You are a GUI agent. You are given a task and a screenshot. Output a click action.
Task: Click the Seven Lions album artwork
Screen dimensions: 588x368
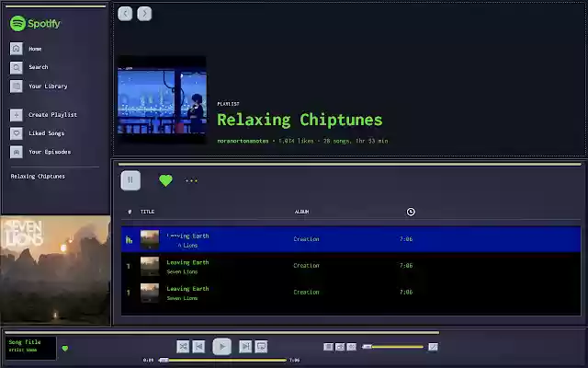[55, 270]
